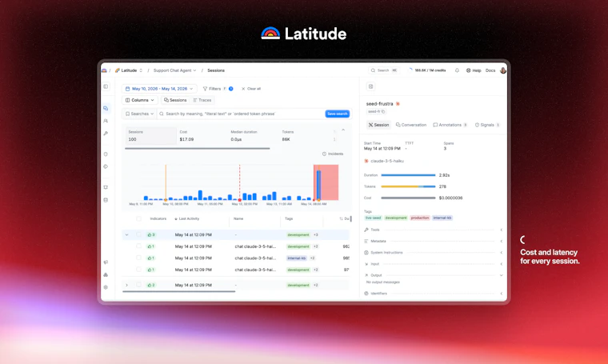
Task: Click the Du column sort arrows
Action: click(342, 219)
